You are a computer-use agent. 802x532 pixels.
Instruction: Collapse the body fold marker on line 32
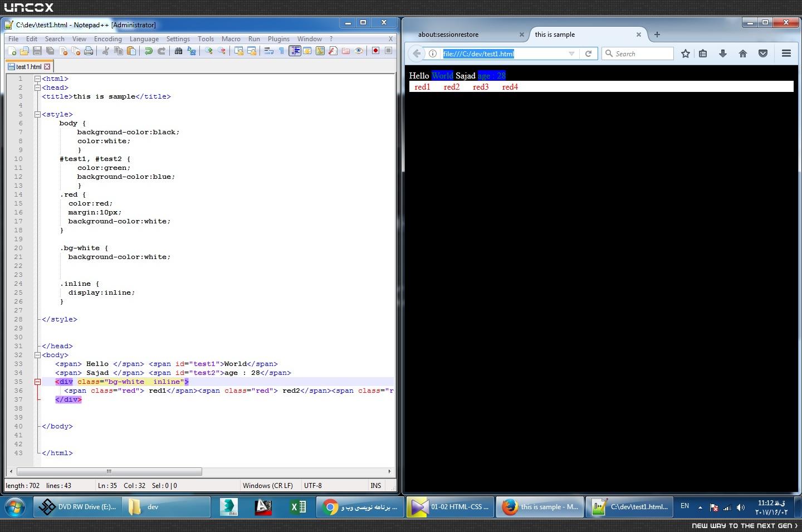37,355
